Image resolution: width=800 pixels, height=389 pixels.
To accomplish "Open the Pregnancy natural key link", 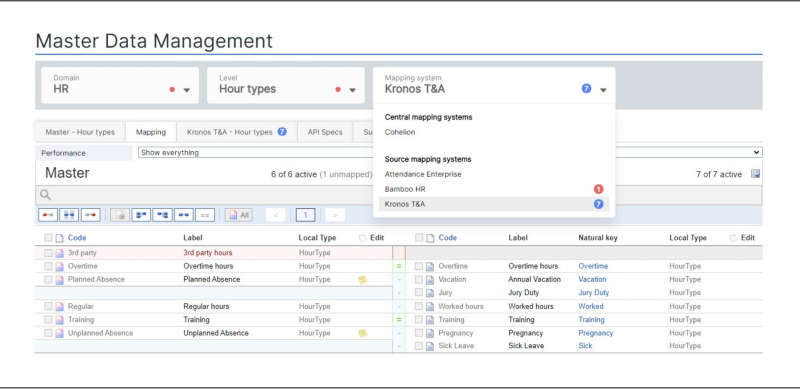I will click(x=595, y=333).
